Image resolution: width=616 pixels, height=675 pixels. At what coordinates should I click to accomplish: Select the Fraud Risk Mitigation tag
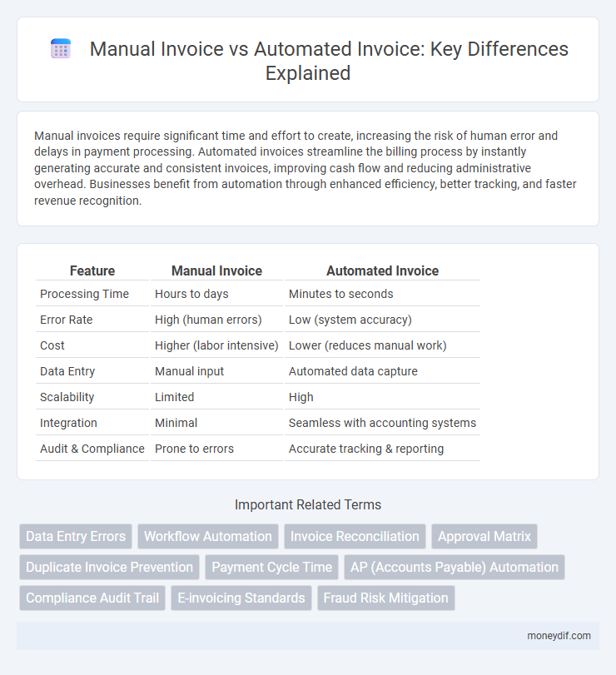(x=385, y=598)
